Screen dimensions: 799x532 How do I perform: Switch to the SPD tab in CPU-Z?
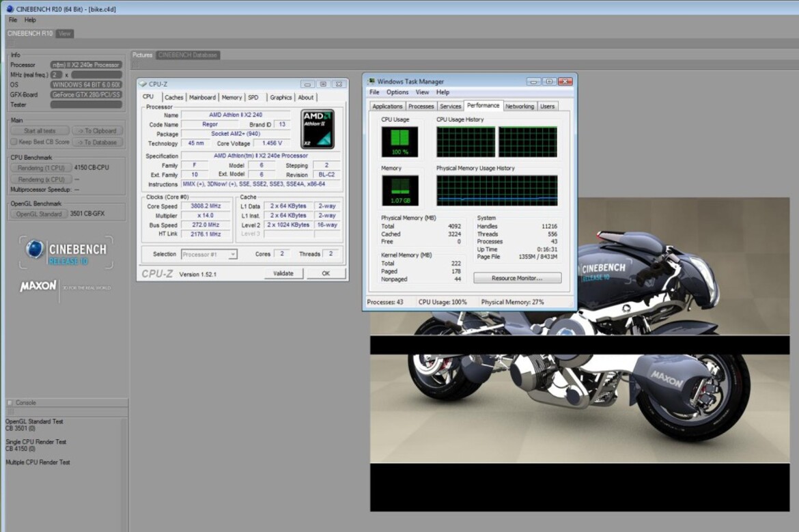coord(253,98)
